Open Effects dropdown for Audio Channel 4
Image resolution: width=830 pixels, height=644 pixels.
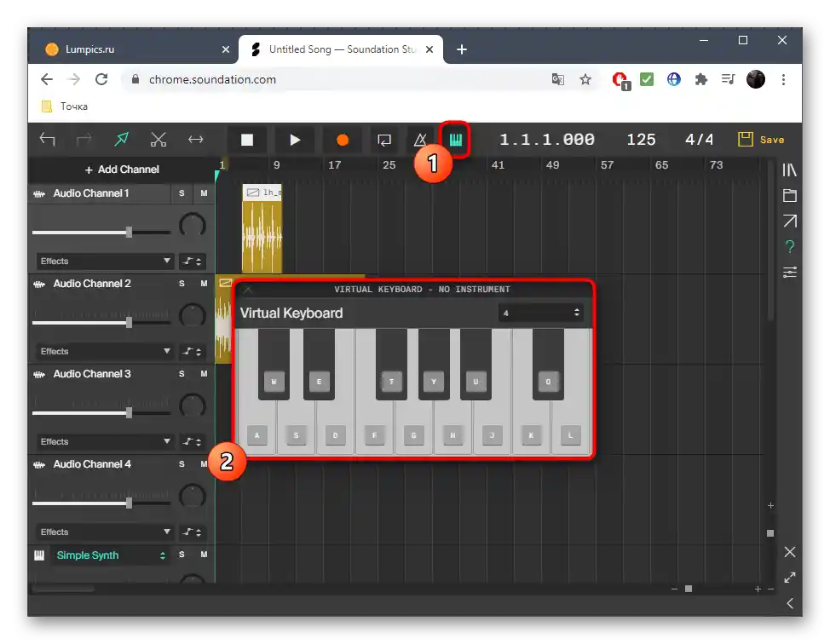coord(105,532)
